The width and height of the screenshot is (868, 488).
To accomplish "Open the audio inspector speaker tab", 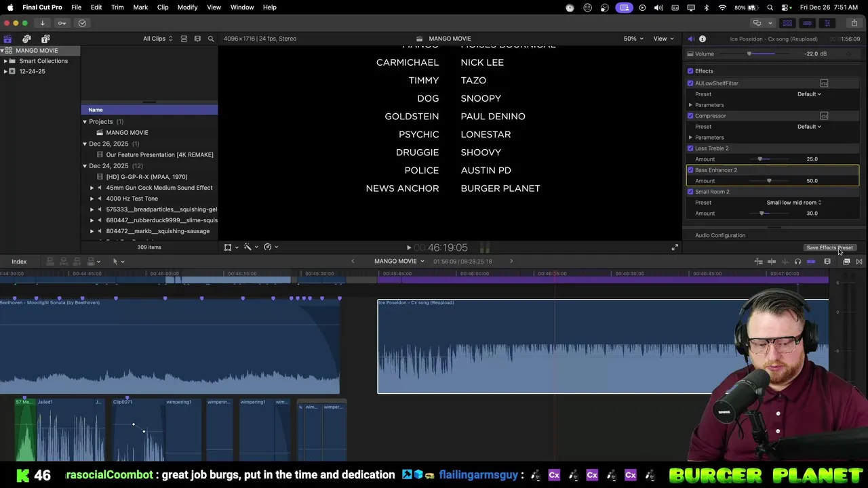I will click(691, 39).
